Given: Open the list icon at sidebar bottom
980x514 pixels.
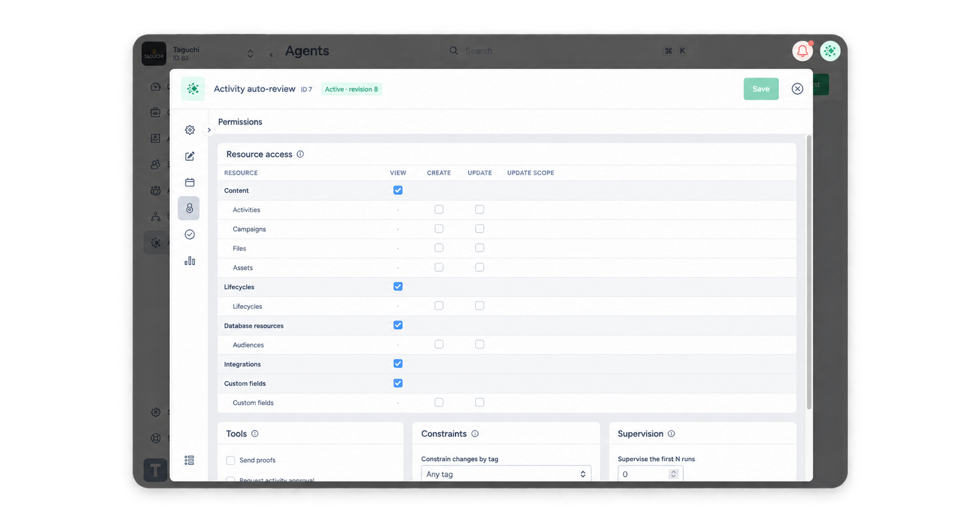Looking at the screenshot, I should click(189, 460).
